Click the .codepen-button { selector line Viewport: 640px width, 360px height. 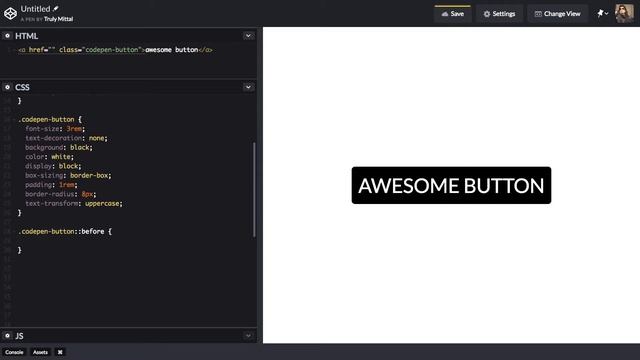pos(49,119)
